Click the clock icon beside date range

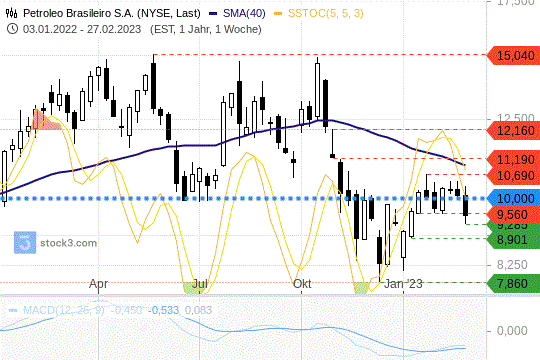(x=12, y=29)
